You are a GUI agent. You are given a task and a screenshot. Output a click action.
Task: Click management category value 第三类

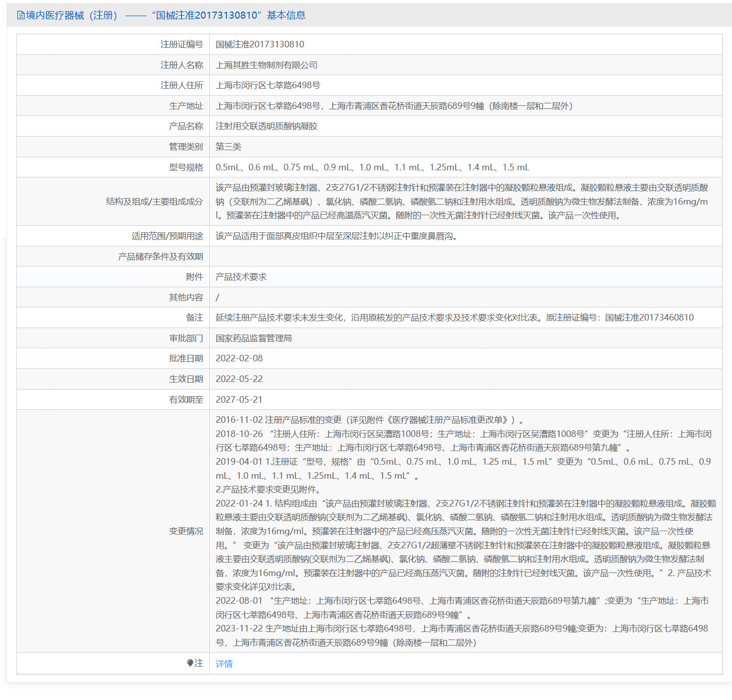[x=228, y=147]
